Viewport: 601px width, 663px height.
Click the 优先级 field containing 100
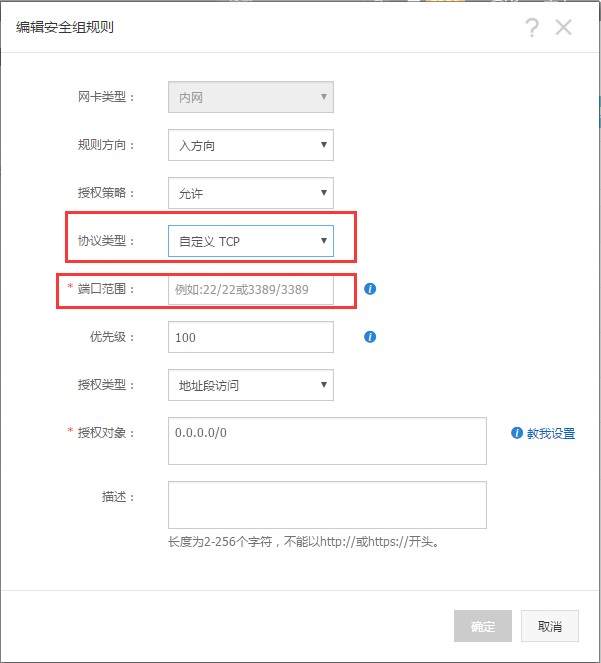pos(251,337)
